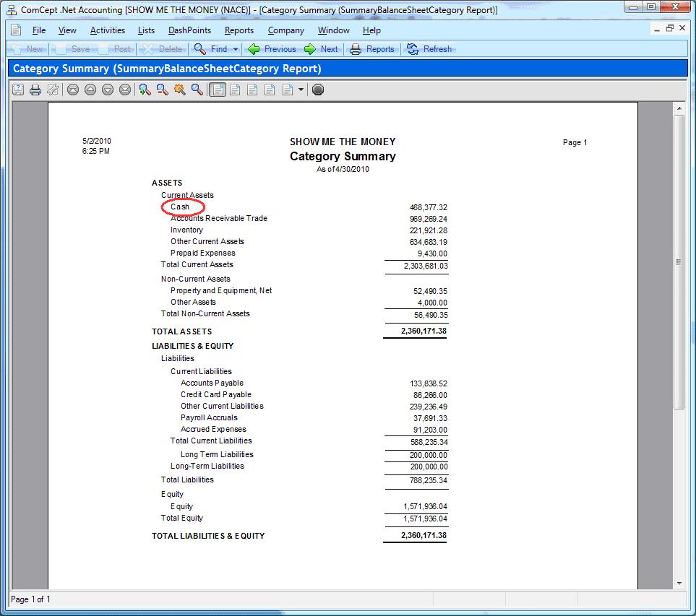The height and width of the screenshot is (616, 696).
Task: Select the third page layout view
Action: [252, 90]
